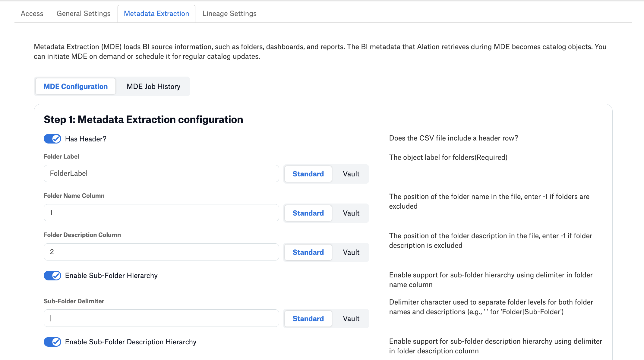Click the Sub-Folder Delimiter input field
Screen dimensions: 644x360
pyautogui.click(x=161, y=318)
